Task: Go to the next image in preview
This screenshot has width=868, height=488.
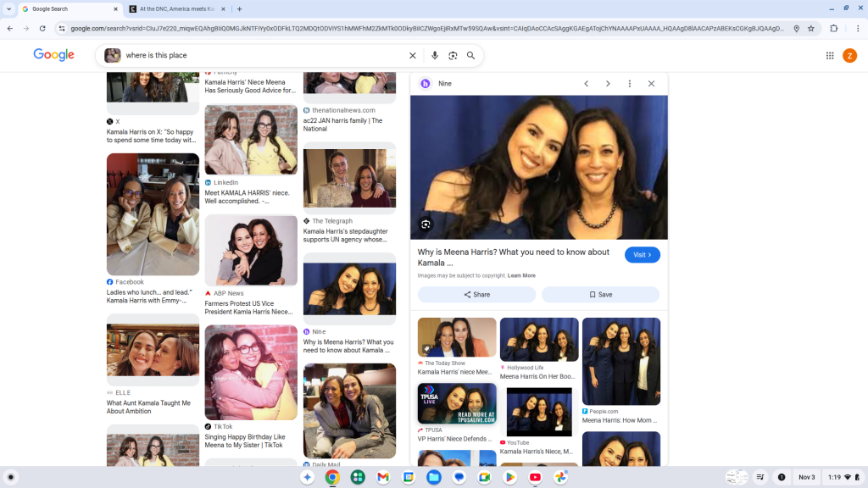Action: [x=608, y=84]
